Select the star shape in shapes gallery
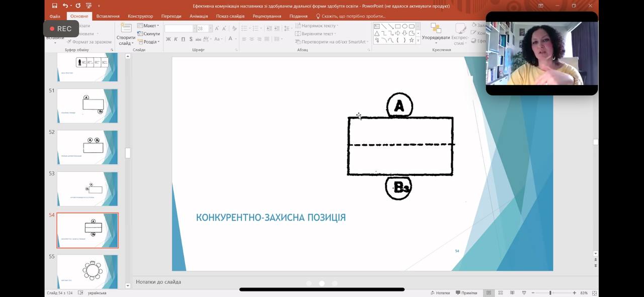 (412, 40)
